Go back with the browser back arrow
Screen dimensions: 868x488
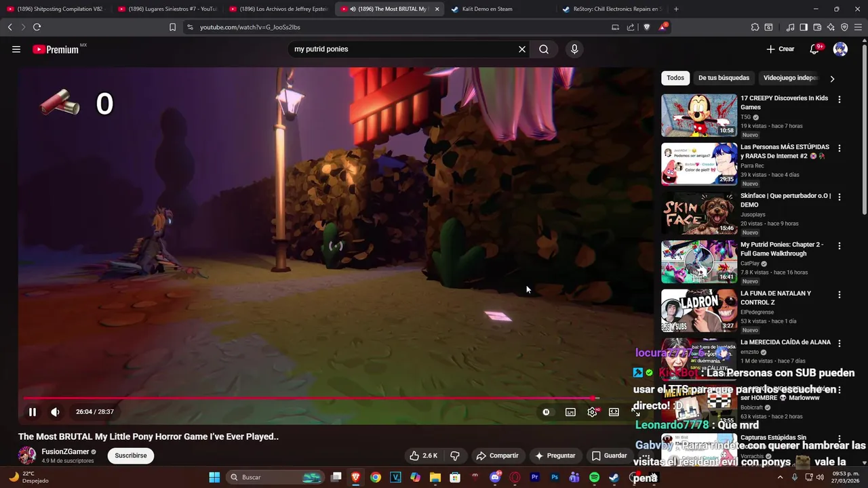point(9,27)
